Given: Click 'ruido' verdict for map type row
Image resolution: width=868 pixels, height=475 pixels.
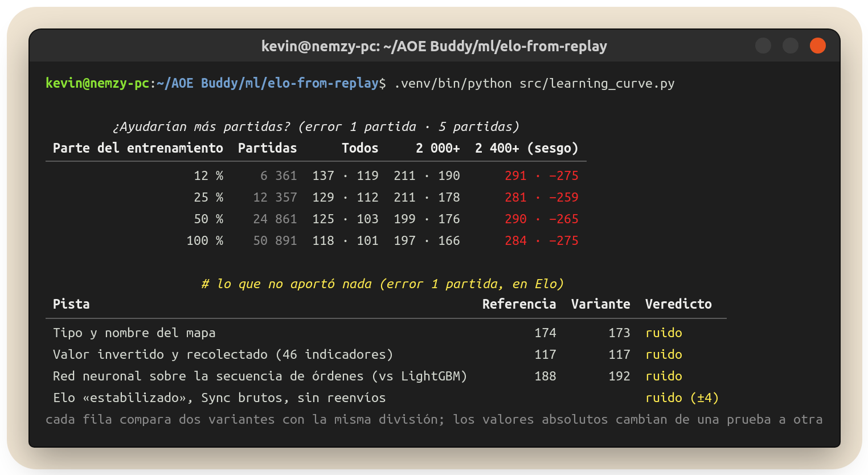Looking at the screenshot, I should pos(664,333).
